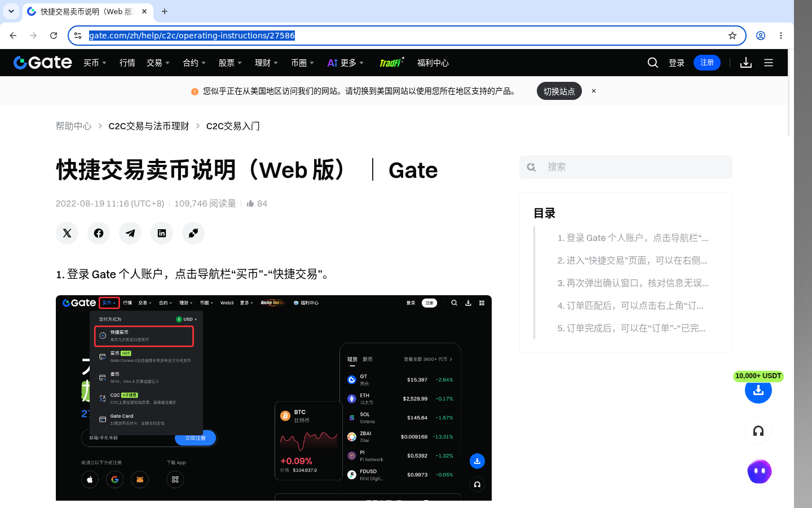Jump to TOC item 5 订单完成后
This screenshot has width=812, height=508.
point(632,328)
